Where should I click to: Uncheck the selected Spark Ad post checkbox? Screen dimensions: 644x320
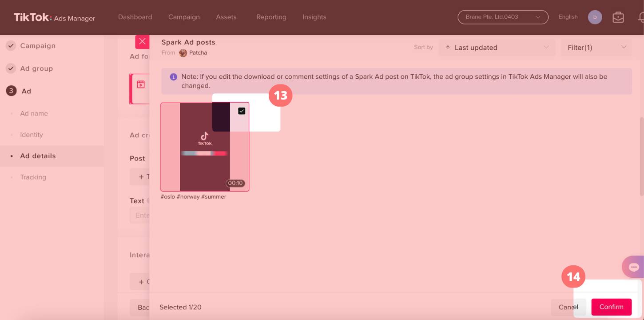point(242,111)
